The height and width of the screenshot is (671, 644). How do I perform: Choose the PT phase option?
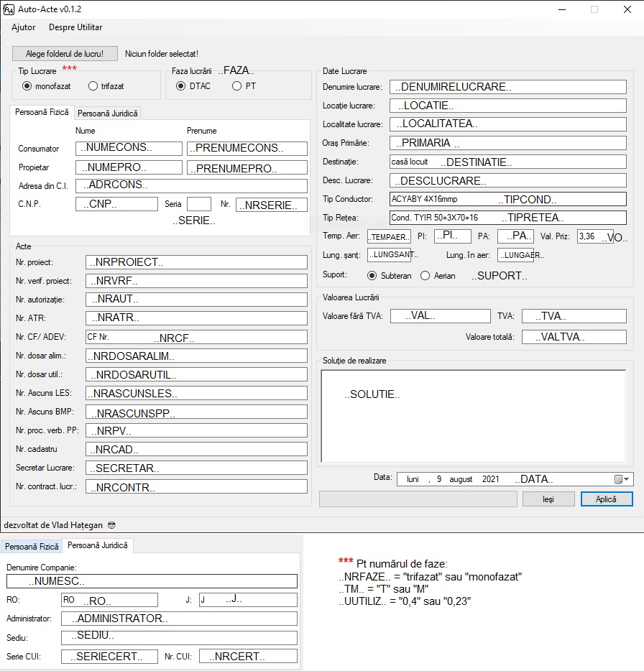(x=237, y=86)
